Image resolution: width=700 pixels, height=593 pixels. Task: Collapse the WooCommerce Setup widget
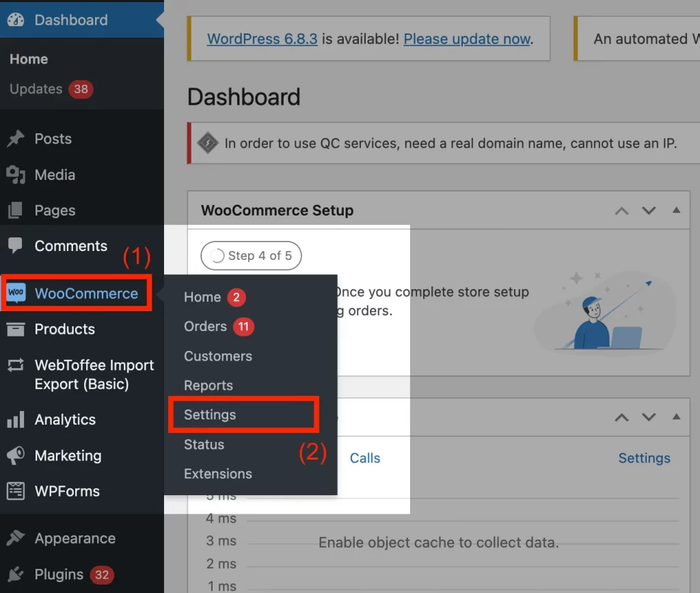675,210
